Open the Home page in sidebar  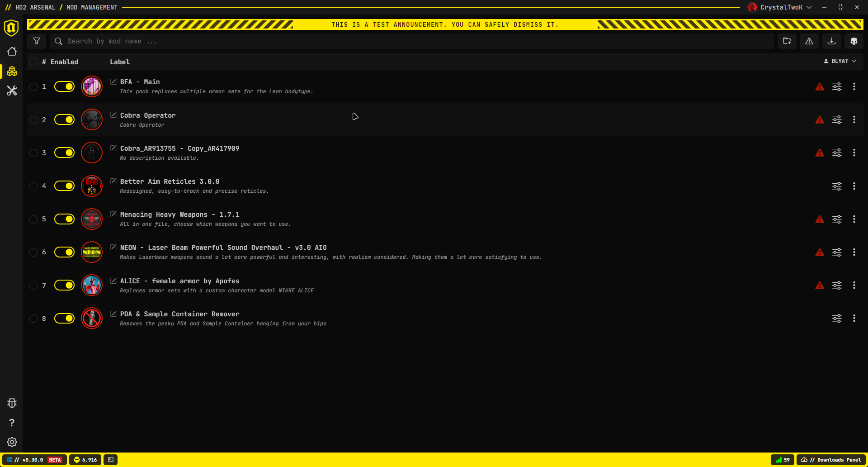[x=12, y=52]
